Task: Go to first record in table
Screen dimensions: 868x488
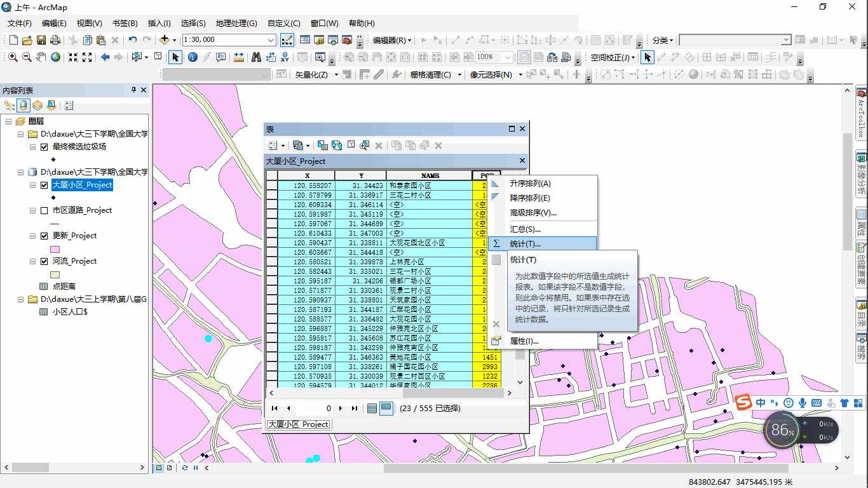Action: coord(275,409)
